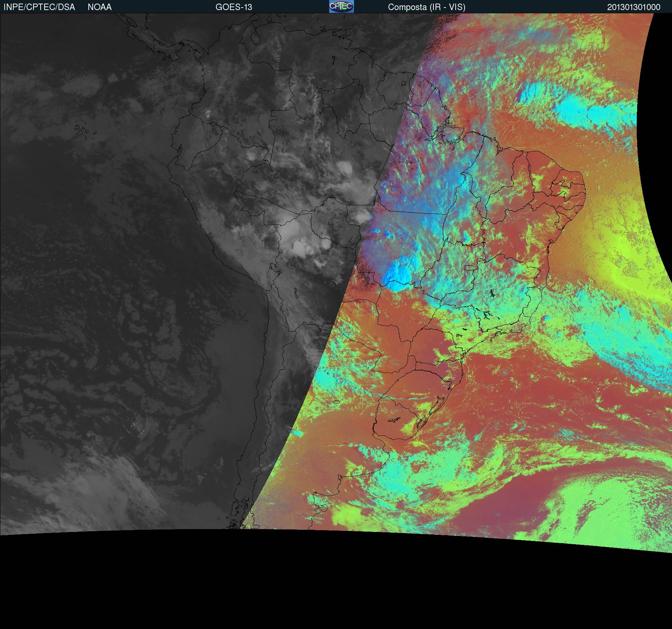Click the INPE/CPTEC/DSA header label
Viewport: 672px width, 629px height.
(39, 7)
